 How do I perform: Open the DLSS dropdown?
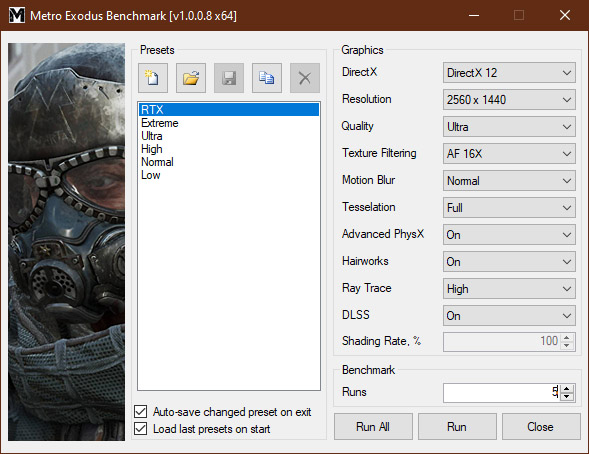(x=509, y=316)
